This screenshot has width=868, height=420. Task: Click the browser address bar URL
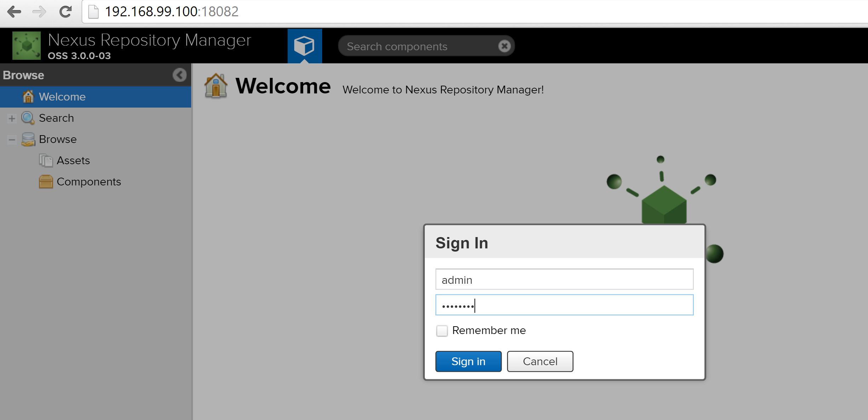point(172,12)
